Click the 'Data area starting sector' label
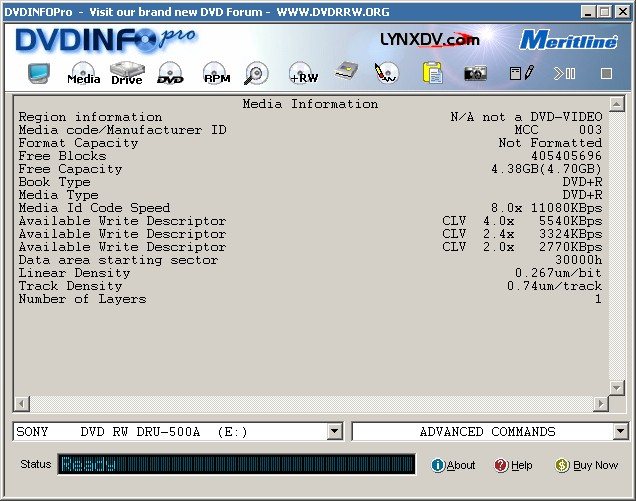 coord(118,260)
